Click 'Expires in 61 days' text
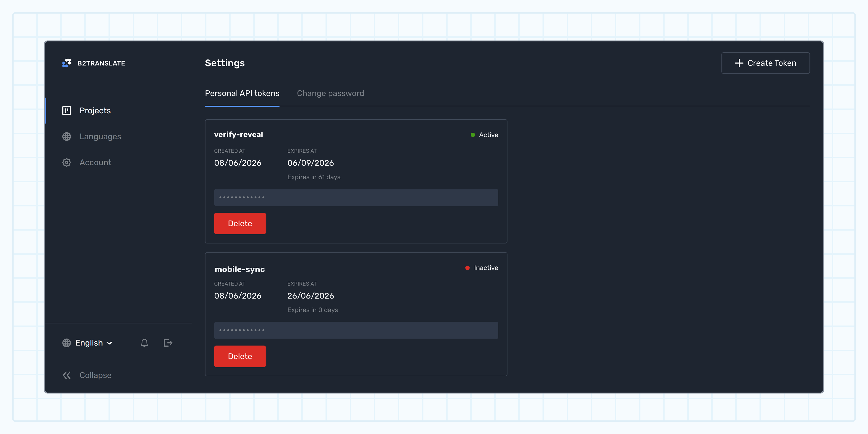This screenshot has height=434, width=868. click(314, 177)
